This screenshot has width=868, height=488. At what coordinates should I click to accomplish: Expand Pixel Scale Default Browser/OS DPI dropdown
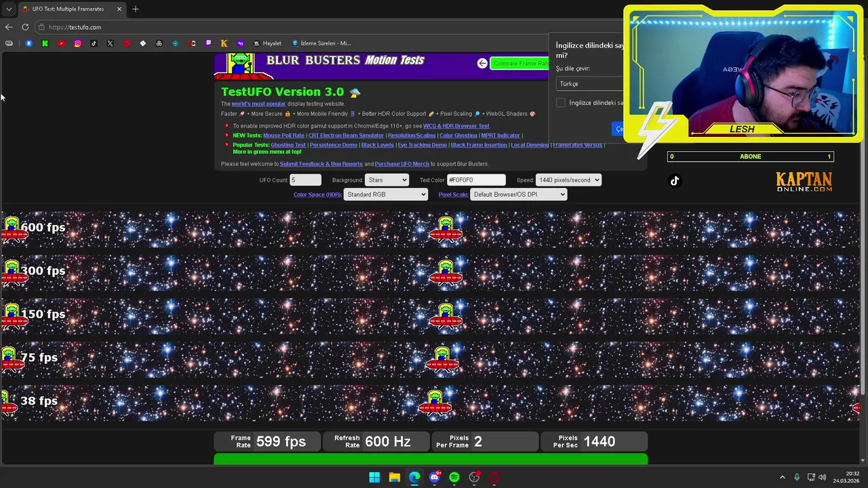[518, 195]
